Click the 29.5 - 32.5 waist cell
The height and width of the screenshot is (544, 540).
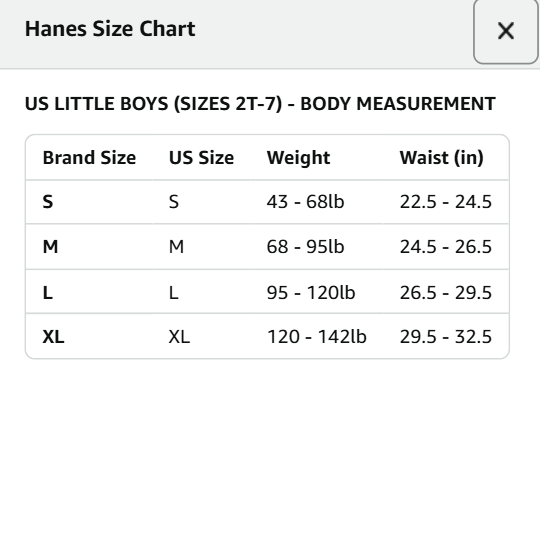446,337
